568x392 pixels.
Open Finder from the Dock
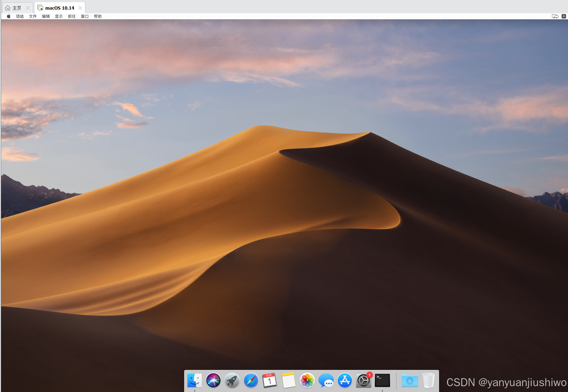click(194, 380)
